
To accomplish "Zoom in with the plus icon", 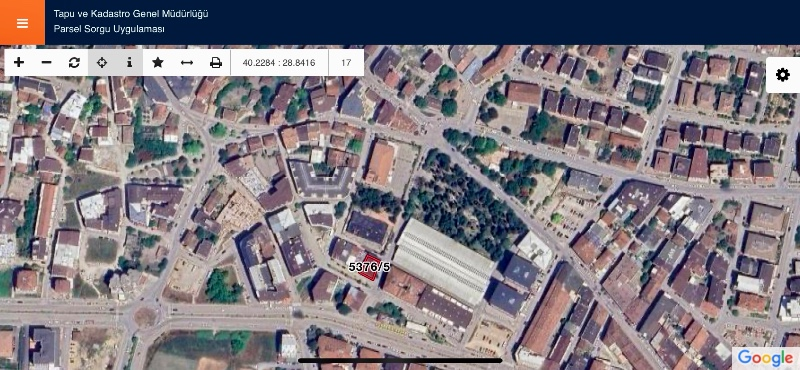I will click(19, 63).
